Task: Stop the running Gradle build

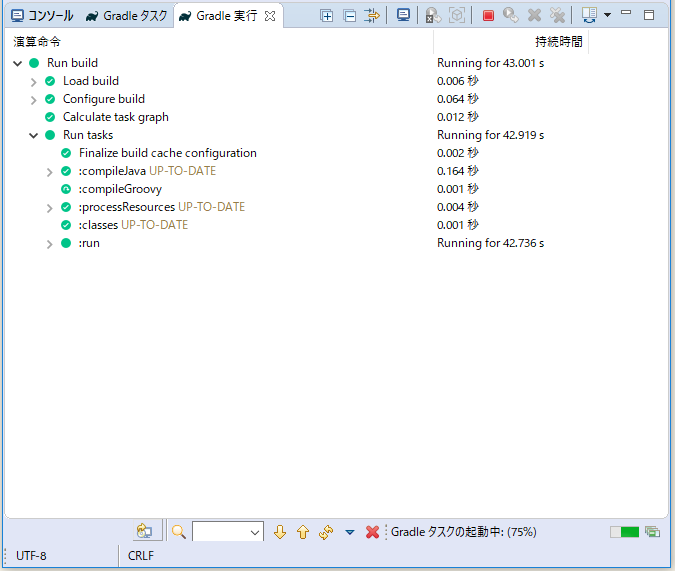Action: pos(488,16)
